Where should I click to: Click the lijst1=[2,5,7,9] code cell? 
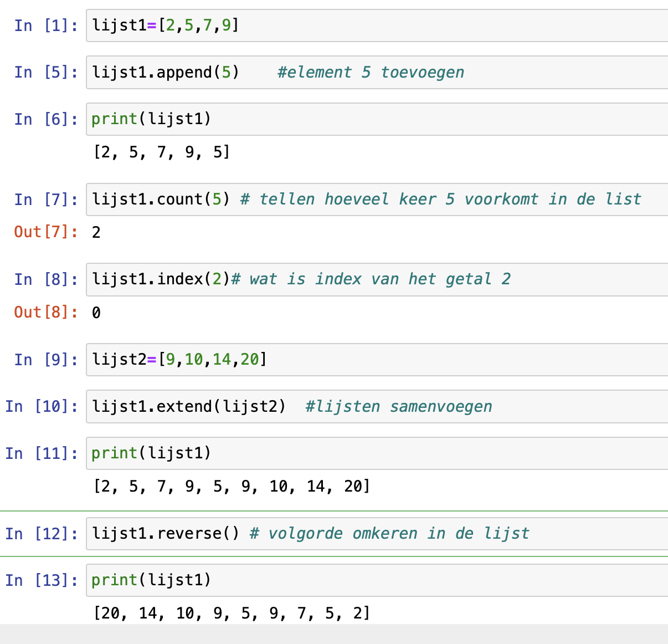point(377,25)
